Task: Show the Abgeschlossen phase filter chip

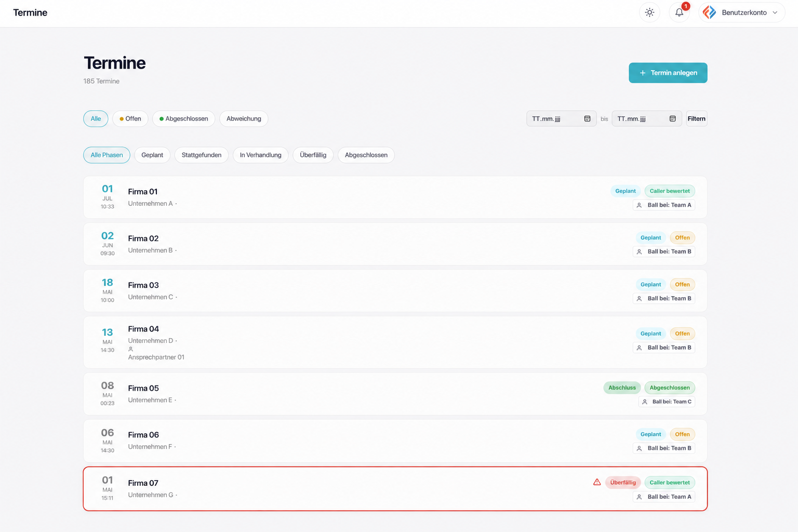Action: click(366, 155)
